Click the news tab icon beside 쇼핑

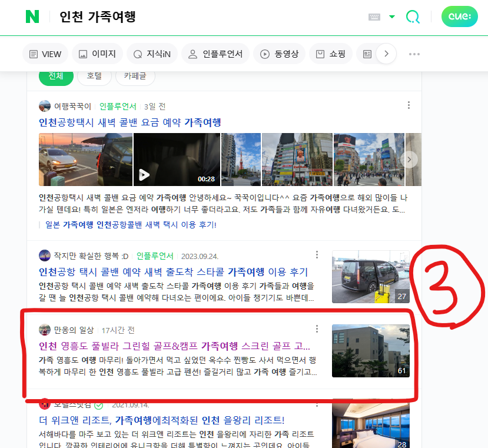pyautogui.click(x=367, y=54)
